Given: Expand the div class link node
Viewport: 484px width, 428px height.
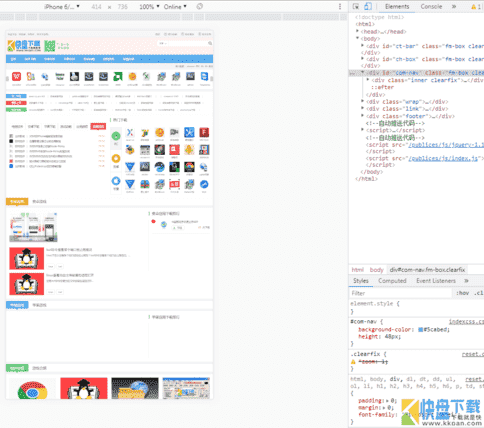Looking at the screenshot, I should pos(363,108).
